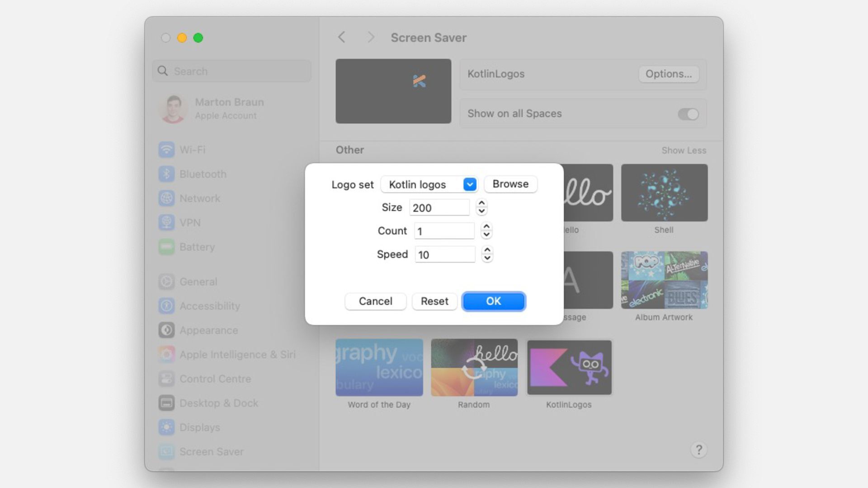
Task: Open Screen Saver in sidebar
Action: point(211,451)
